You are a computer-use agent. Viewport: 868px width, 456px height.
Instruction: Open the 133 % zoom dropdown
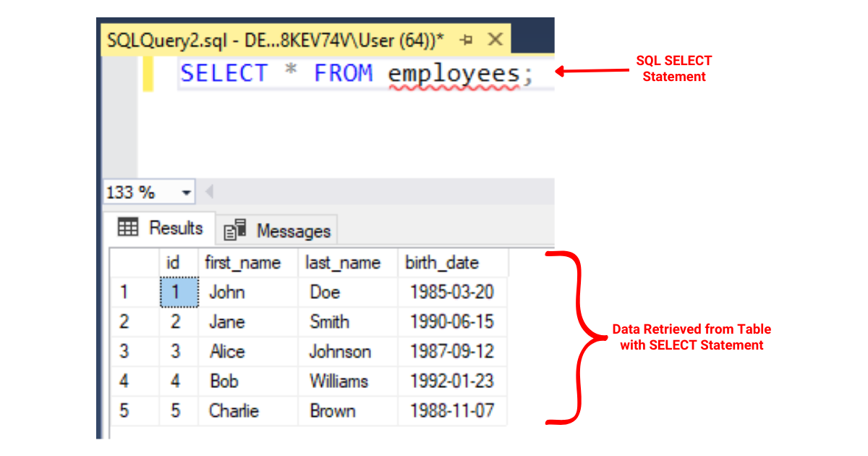click(x=187, y=193)
